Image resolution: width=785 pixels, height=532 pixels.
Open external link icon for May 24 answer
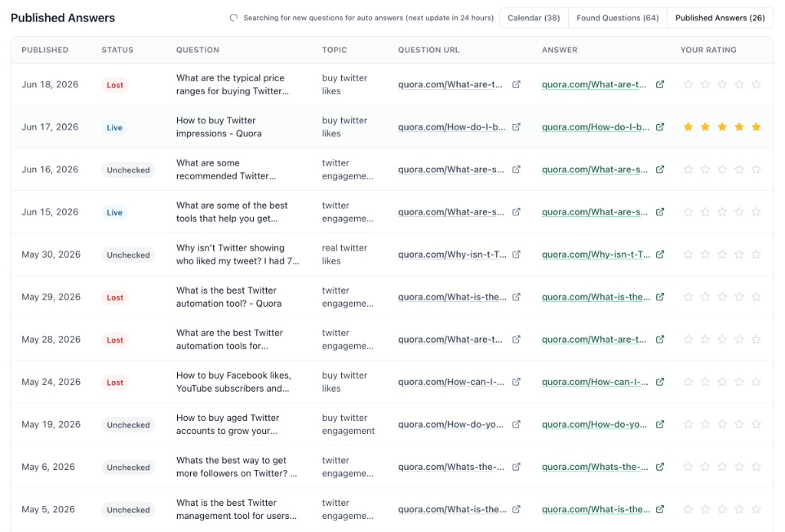coord(660,383)
